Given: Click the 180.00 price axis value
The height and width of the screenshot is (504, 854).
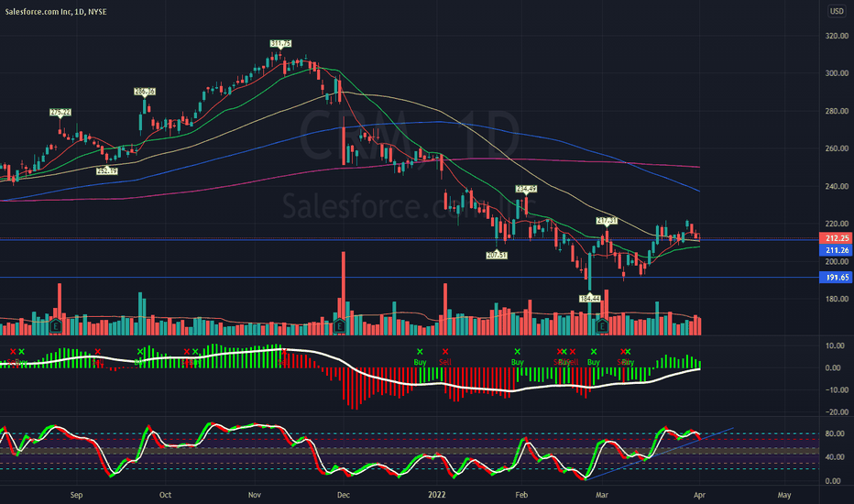Looking at the screenshot, I should [838, 299].
